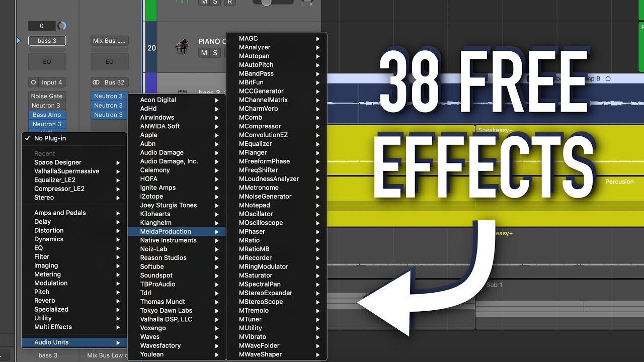Choose MAnalyzer plug-in
The width and height of the screenshot is (644, 362).
277,47
